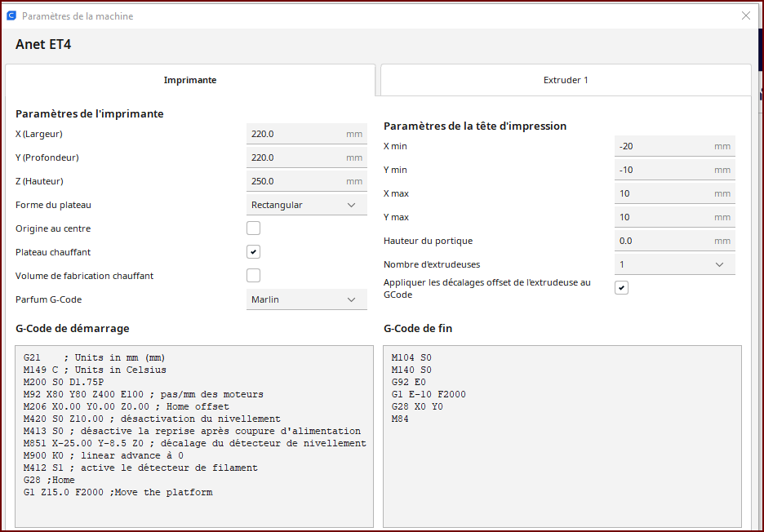
Task: Click the M140 S0 line in end G-code
Action: tap(411, 370)
